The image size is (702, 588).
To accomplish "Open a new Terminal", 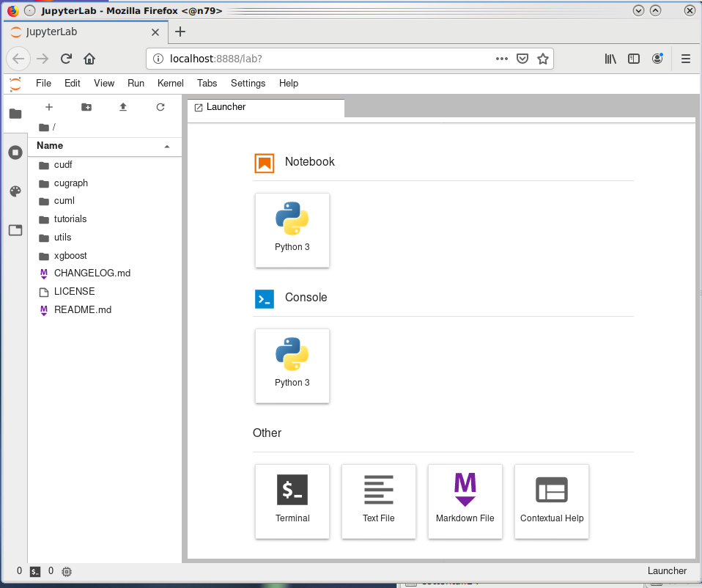I will tap(292, 501).
